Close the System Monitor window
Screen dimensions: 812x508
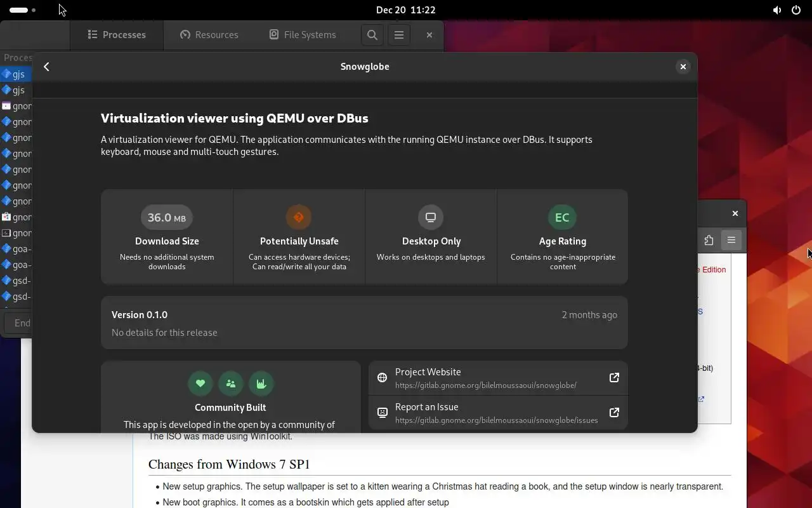click(429, 35)
